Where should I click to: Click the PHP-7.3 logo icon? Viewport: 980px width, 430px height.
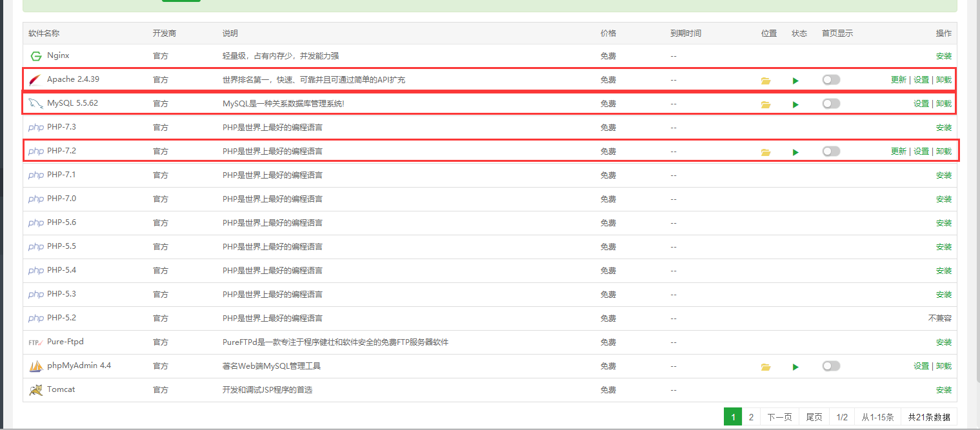36,128
